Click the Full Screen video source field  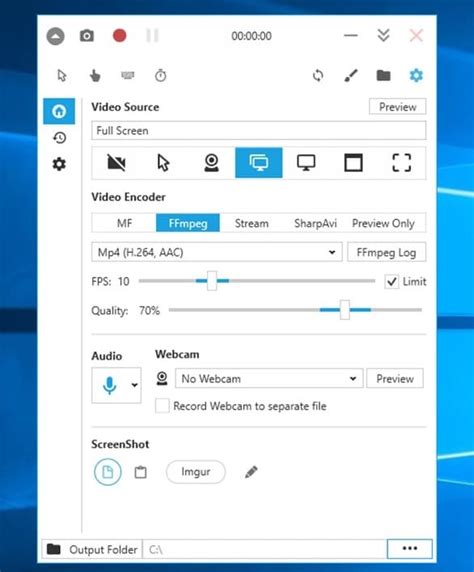pos(258,131)
